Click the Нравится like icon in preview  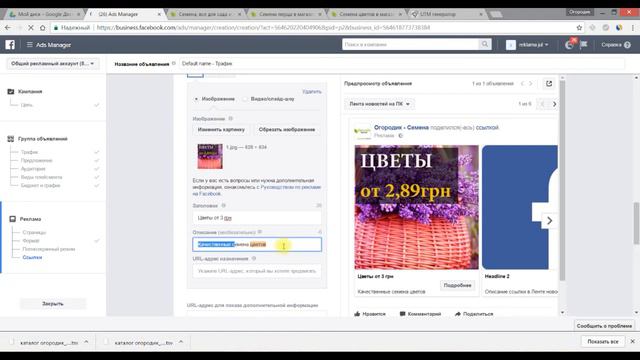click(358, 314)
